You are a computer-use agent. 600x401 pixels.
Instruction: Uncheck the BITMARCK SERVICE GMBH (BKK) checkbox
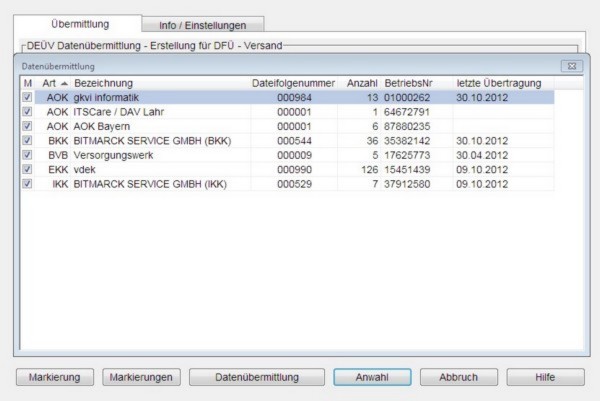point(27,140)
